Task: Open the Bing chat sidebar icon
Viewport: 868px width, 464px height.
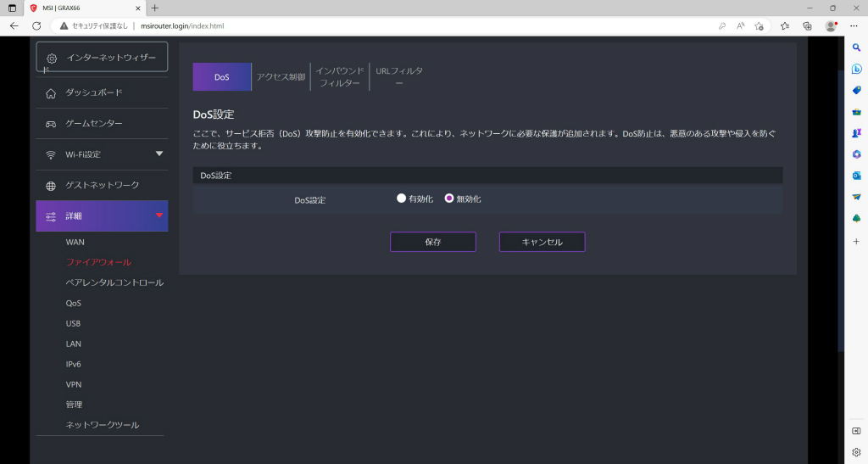Action: (x=856, y=69)
